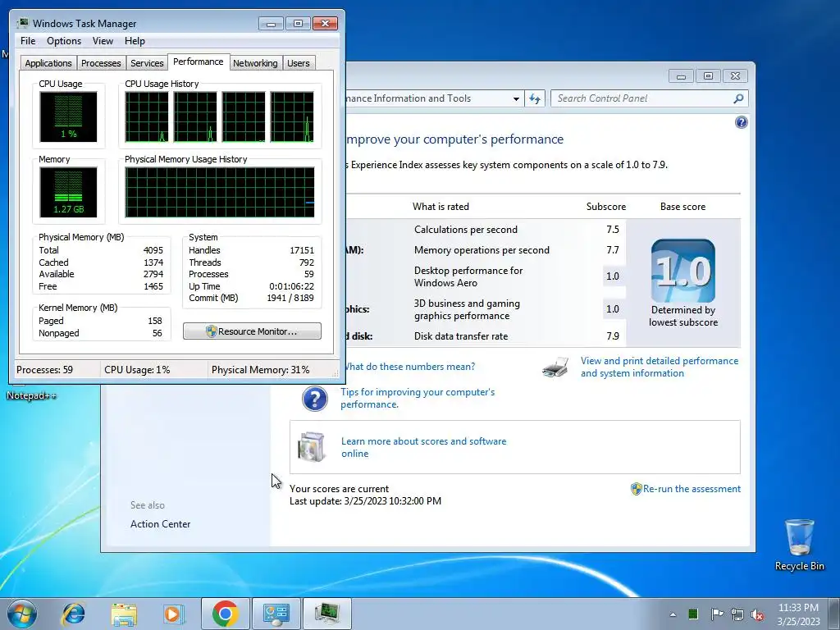Click the refresh button beside address bar
840x630 pixels.
[535, 98]
